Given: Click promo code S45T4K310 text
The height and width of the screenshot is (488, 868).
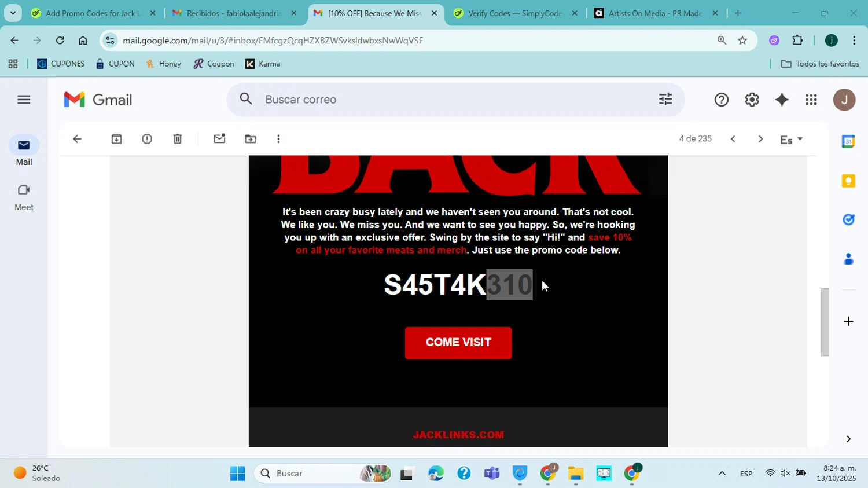Looking at the screenshot, I should tap(458, 285).
